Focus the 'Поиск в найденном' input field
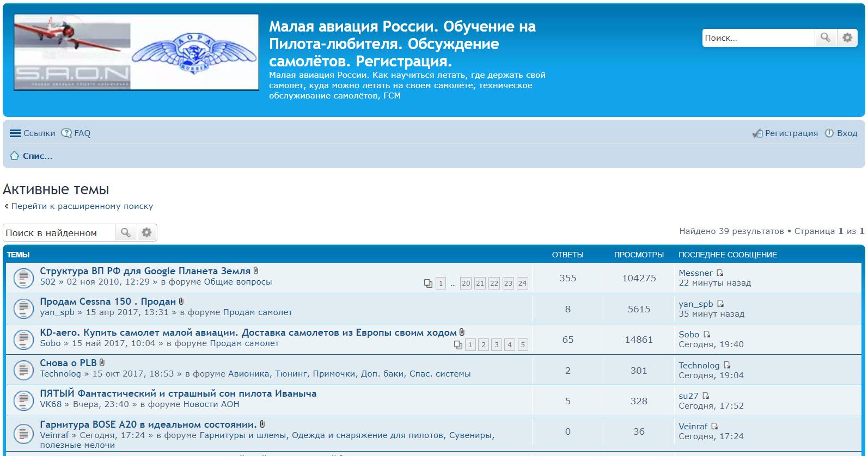The height and width of the screenshot is (456, 868). [x=59, y=233]
